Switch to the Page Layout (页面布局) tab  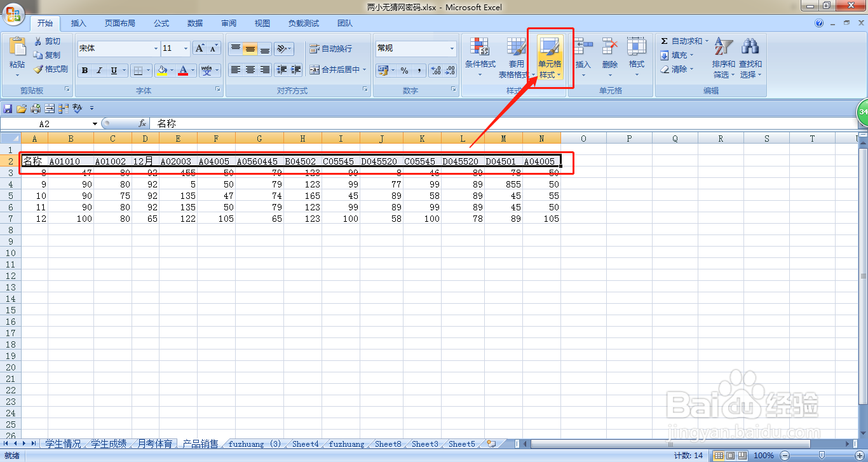pyautogui.click(x=120, y=24)
